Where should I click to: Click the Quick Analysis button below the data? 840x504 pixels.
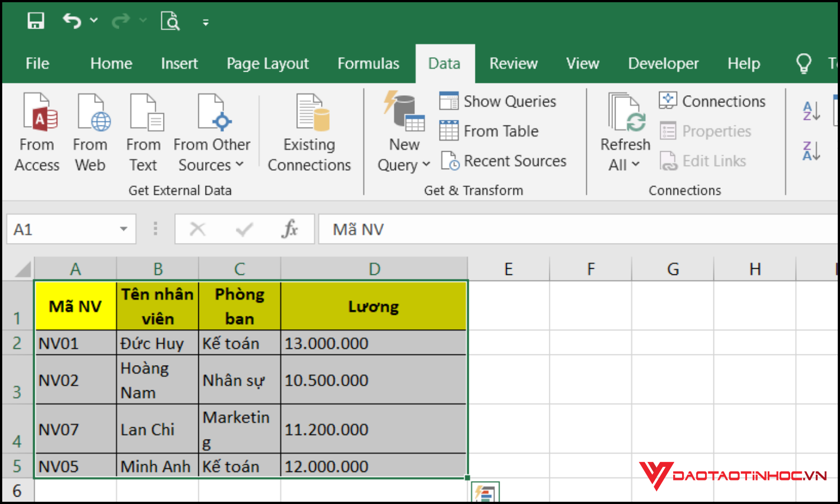[486, 493]
